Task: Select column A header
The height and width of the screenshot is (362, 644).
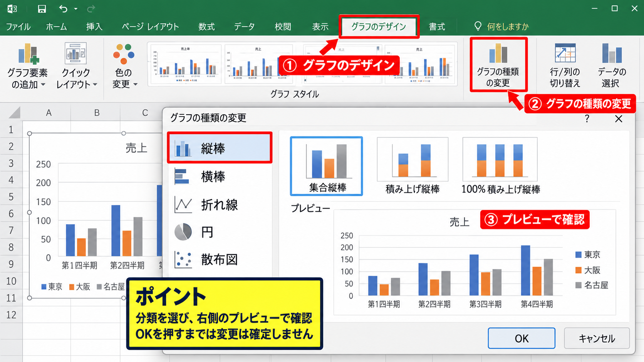Action: click(x=49, y=113)
